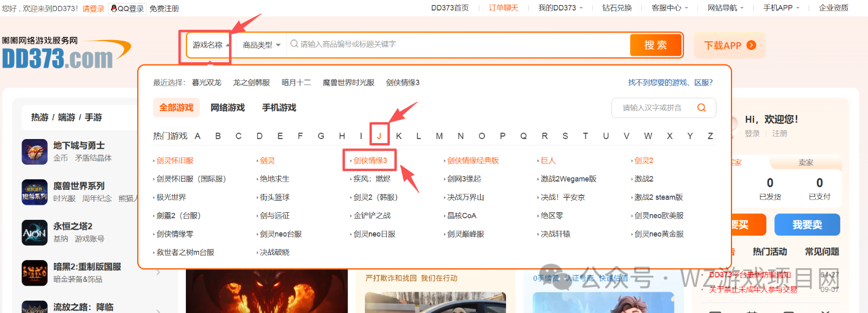This screenshot has width=868, height=313.
Task: Open the 永恒之塔2 AION icon
Action: click(34, 232)
